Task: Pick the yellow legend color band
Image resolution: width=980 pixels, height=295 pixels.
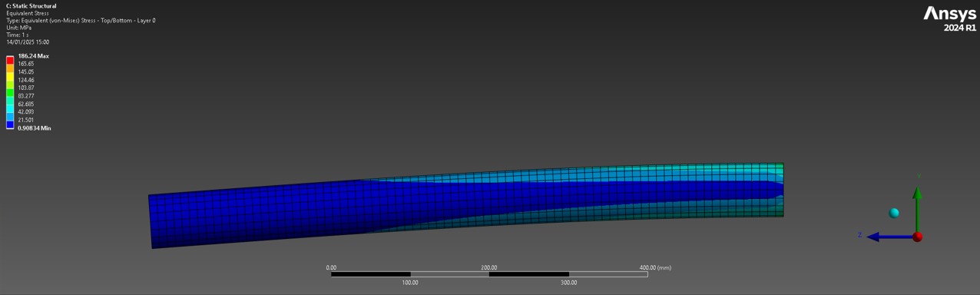Action: coord(10,76)
